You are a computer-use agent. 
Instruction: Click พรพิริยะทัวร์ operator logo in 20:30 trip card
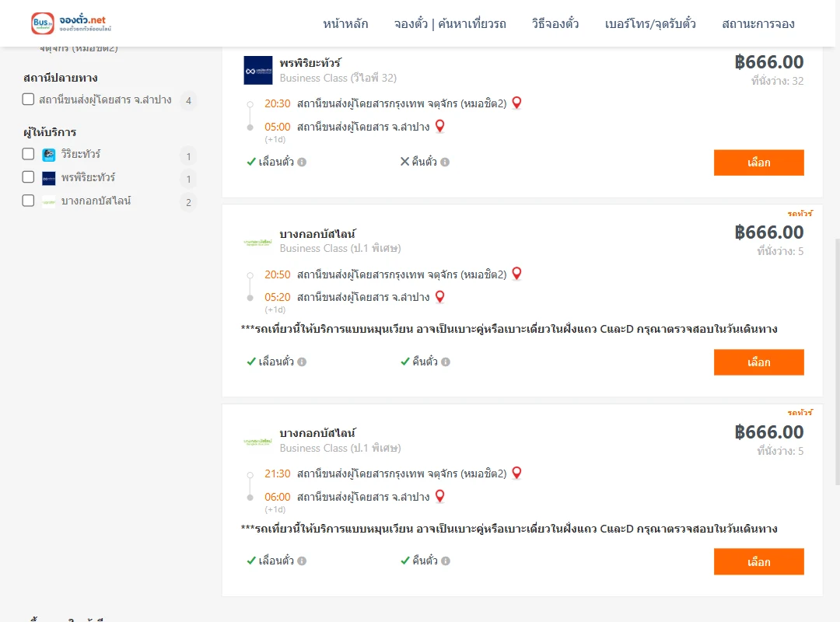coord(258,70)
